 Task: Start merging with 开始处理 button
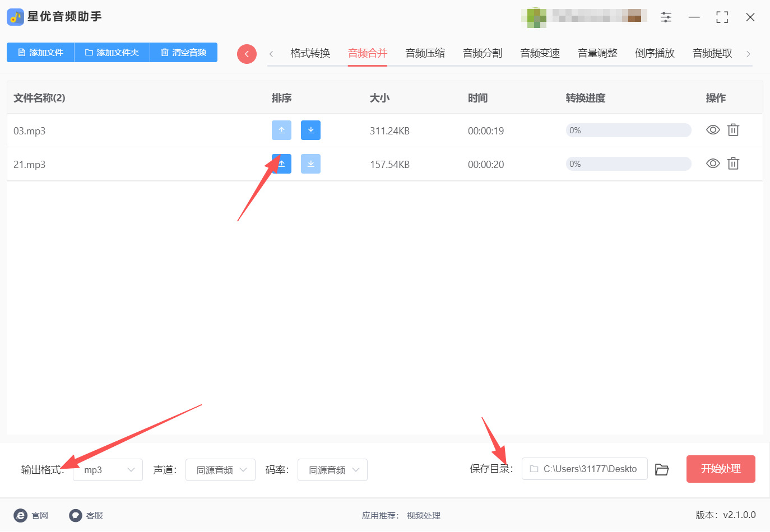click(721, 469)
